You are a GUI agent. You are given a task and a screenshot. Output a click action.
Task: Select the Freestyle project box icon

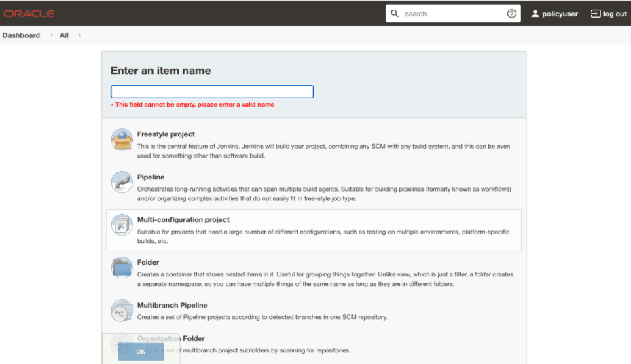point(122,139)
